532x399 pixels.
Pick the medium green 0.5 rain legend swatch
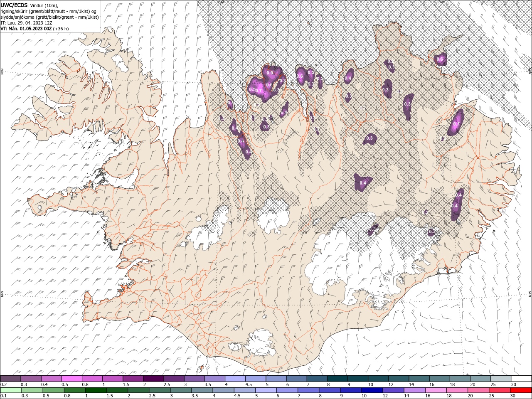click(x=53, y=390)
